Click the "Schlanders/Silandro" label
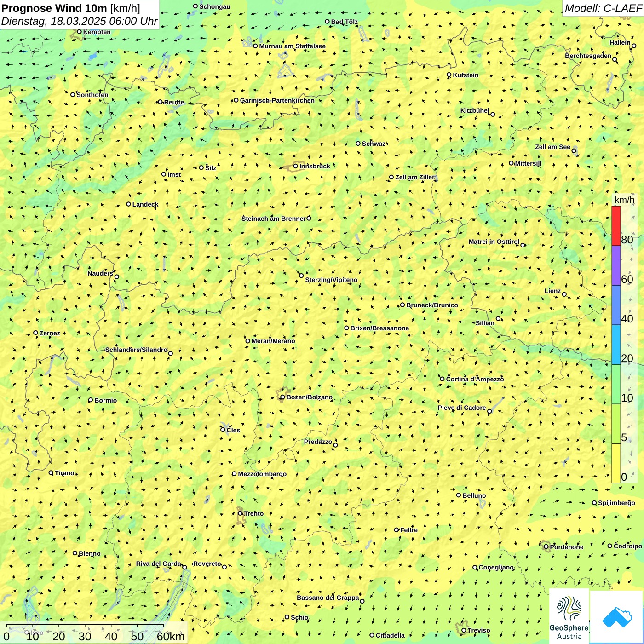The image size is (644, 644). point(137,350)
